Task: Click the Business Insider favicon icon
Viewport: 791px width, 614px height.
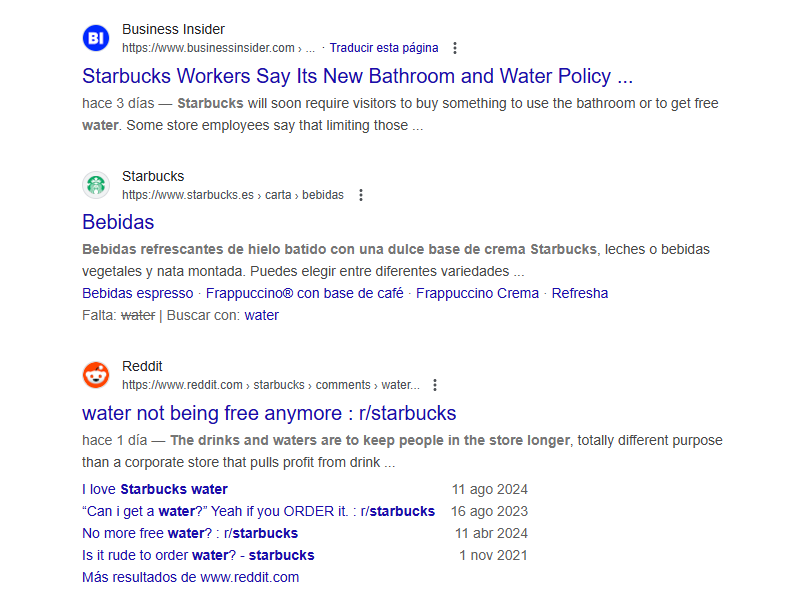Action: 96,38
